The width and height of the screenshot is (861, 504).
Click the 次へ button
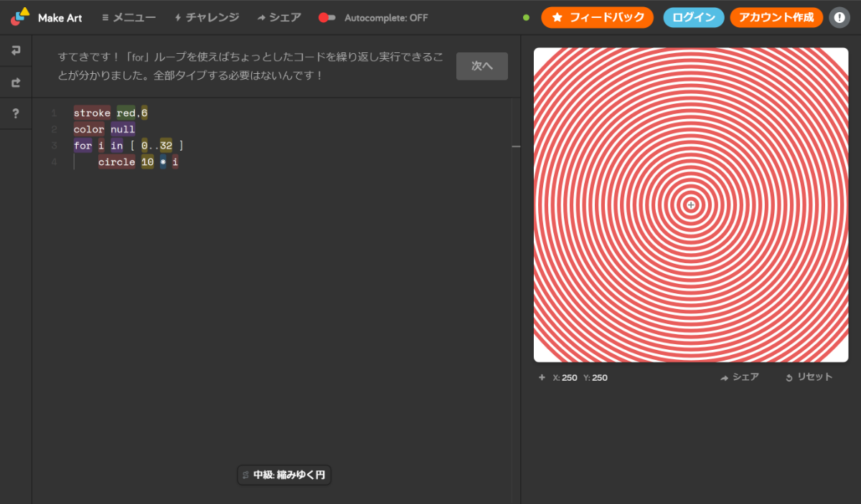coord(481,65)
